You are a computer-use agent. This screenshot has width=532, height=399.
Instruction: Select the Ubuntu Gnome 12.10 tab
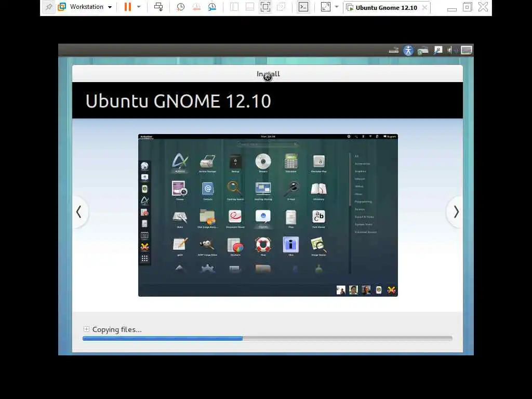(387, 7)
